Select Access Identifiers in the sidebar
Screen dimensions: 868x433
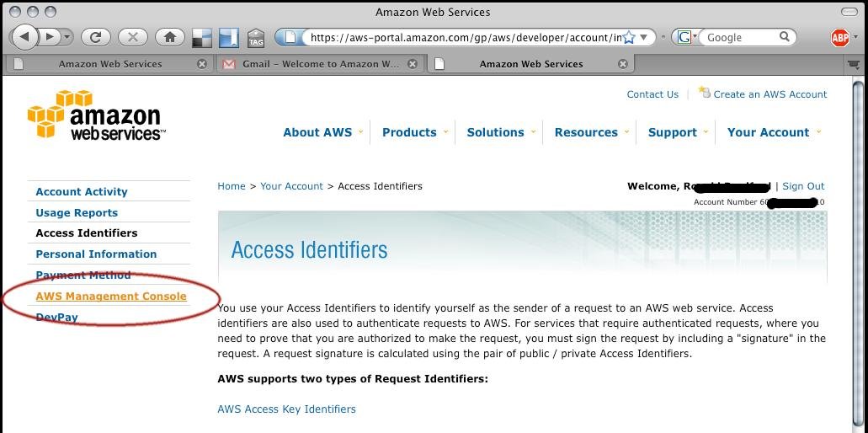87,233
